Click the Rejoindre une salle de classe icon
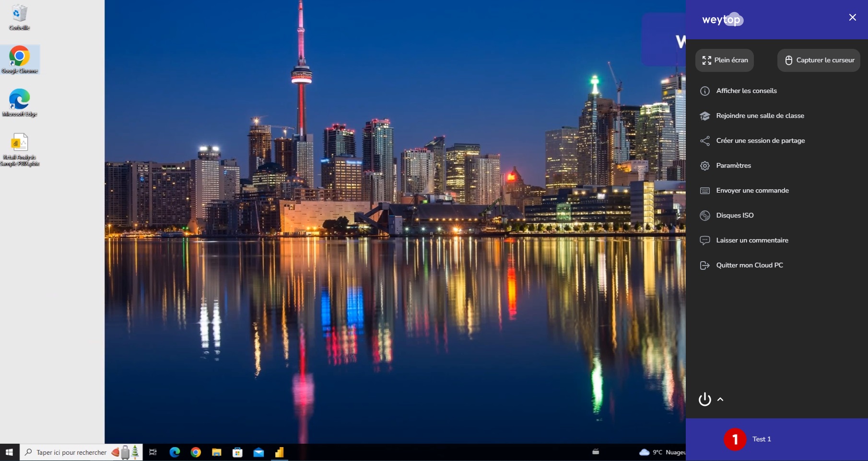The width and height of the screenshot is (868, 461). pos(705,115)
